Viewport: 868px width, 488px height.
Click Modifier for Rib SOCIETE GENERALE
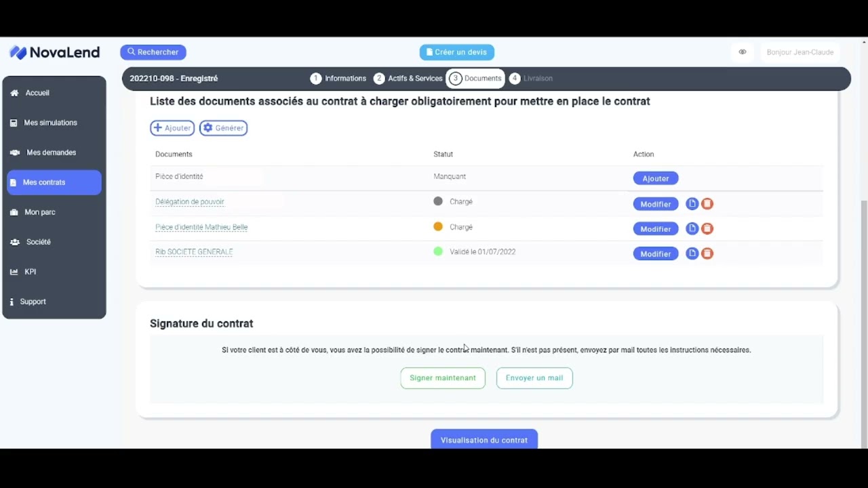coord(656,254)
